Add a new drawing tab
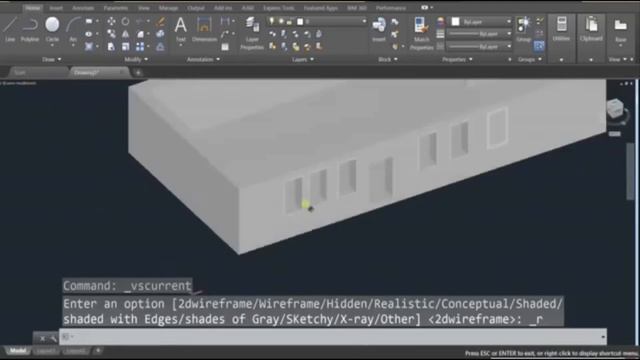Viewport: 640px width, 360px height. tap(138, 73)
